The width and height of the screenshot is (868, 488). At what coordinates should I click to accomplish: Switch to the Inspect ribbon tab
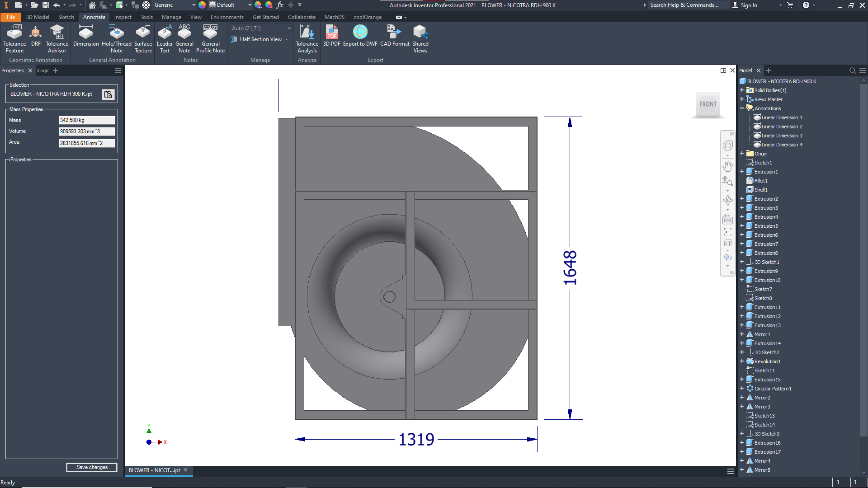[x=123, y=17]
